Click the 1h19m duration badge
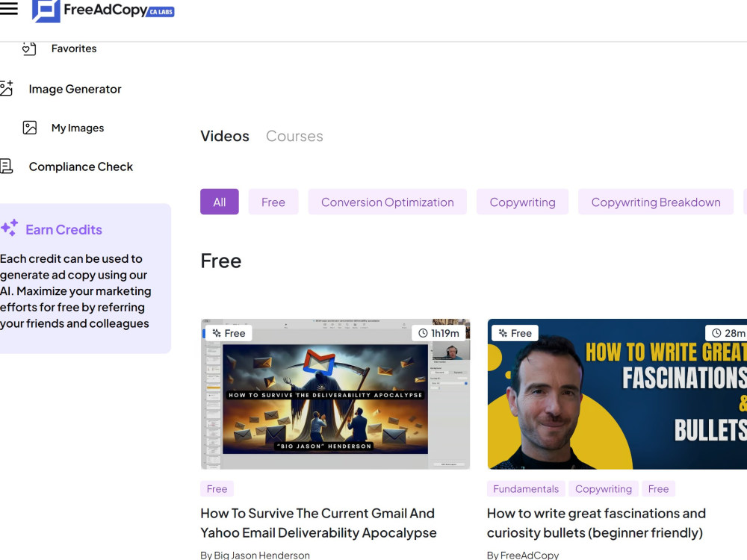Image resolution: width=747 pixels, height=560 pixels. click(438, 333)
